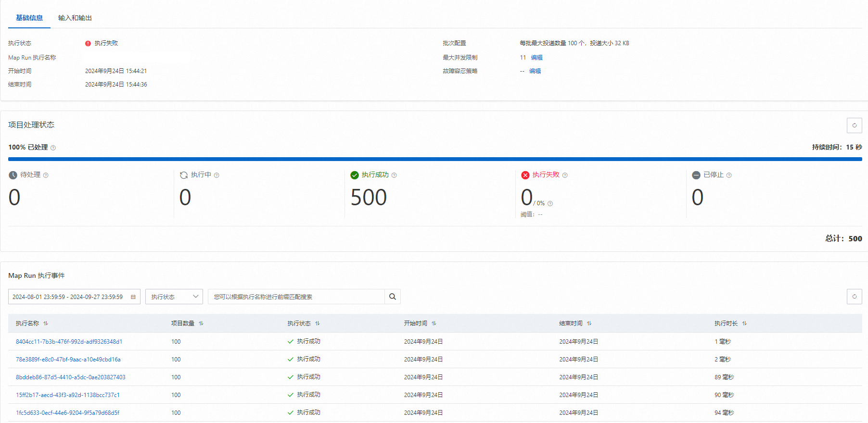This screenshot has height=423, width=868.
Task: Show help icon beside 待处理
Action: (x=46, y=175)
